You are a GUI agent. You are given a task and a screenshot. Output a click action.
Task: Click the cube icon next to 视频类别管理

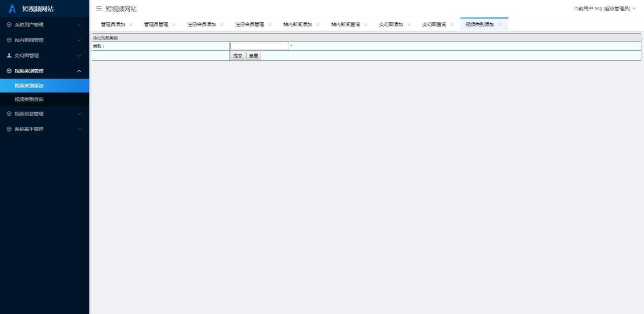coord(9,71)
